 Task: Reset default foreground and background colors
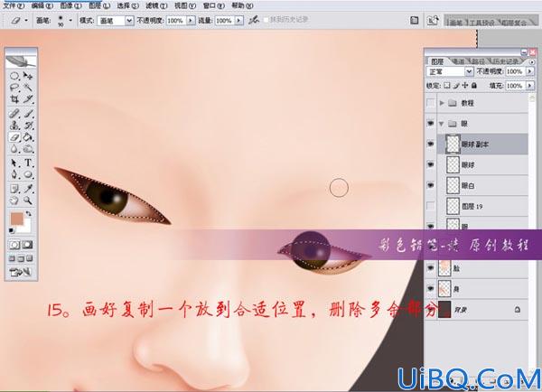[12, 230]
